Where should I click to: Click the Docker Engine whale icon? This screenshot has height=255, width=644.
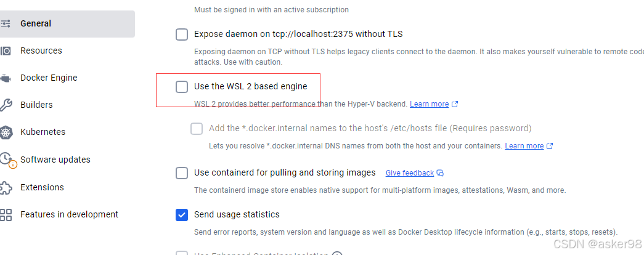pos(6,78)
